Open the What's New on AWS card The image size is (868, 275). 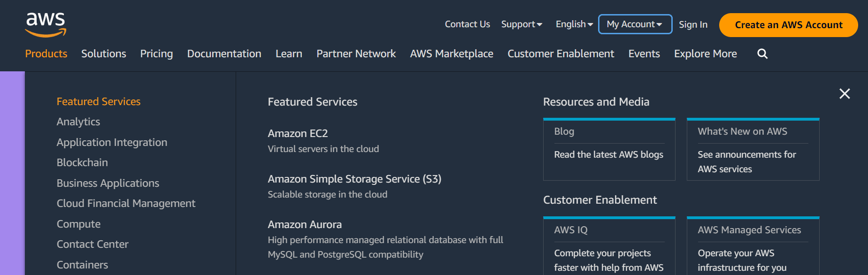tap(753, 149)
